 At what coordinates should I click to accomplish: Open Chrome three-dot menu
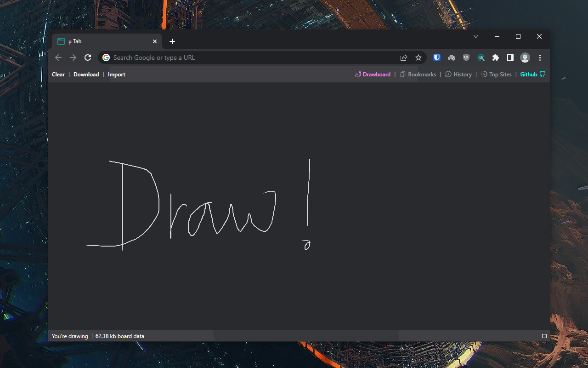coord(540,57)
